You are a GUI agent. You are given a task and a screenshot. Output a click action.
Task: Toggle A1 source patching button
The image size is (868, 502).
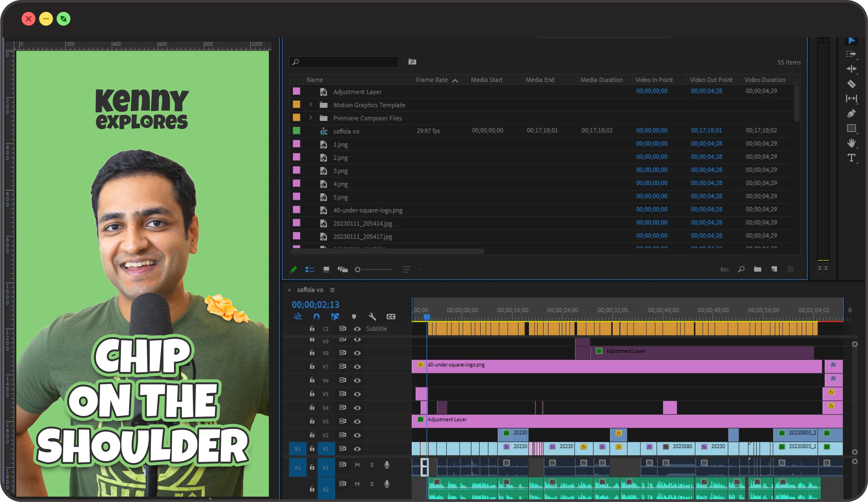(x=298, y=468)
